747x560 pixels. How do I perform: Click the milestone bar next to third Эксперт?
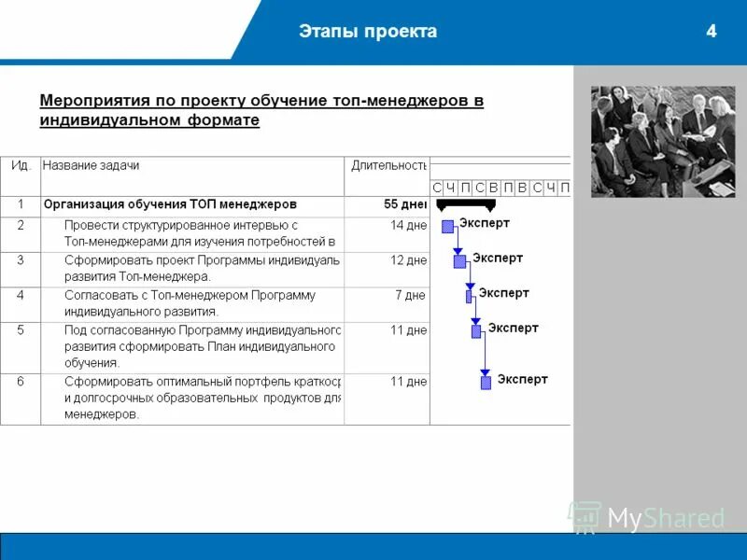pos(469,295)
